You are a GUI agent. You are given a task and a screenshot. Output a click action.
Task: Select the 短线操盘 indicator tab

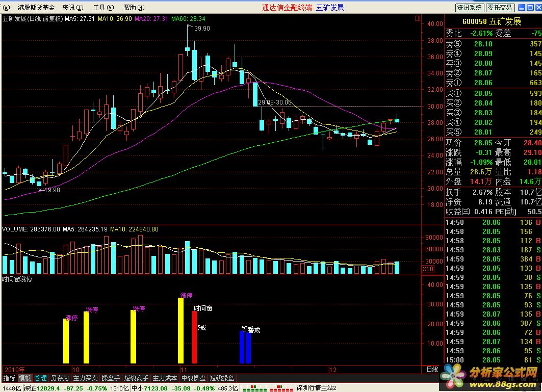[x=222, y=378]
